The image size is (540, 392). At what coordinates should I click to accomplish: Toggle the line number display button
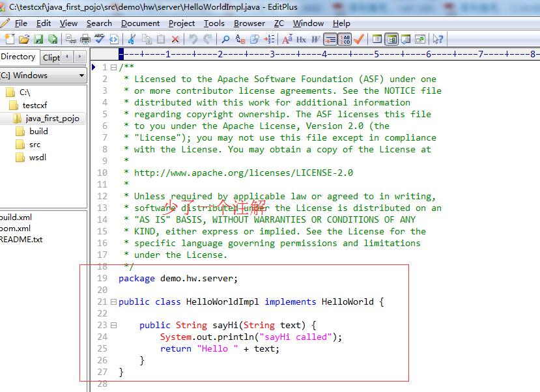(x=345, y=40)
